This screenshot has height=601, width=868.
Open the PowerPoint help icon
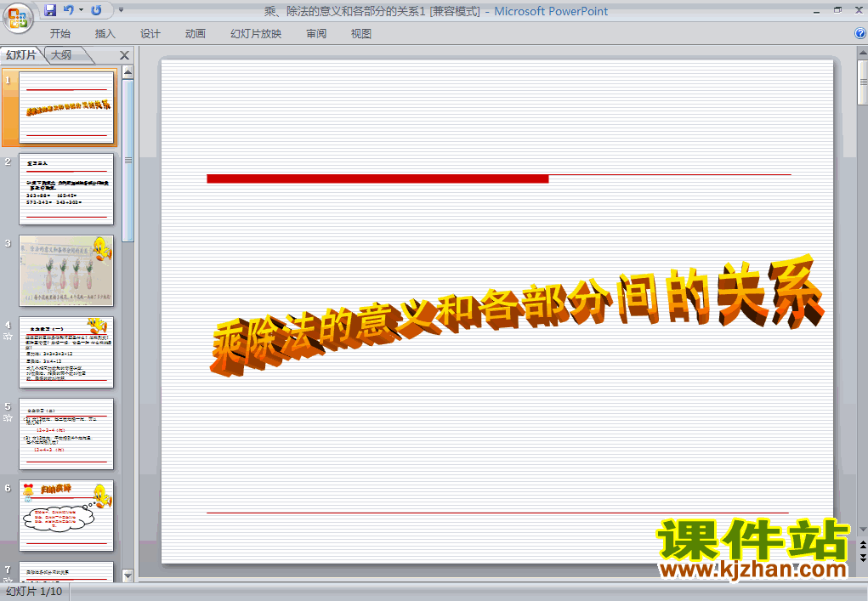(x=860, y=33)
